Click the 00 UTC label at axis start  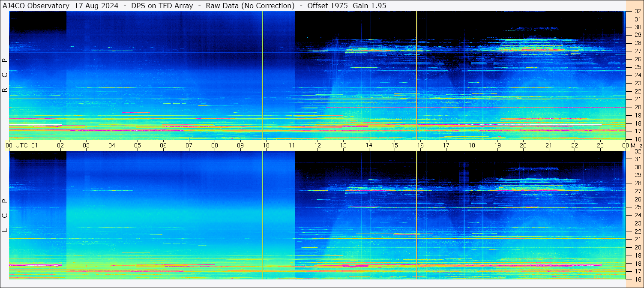(16, 145)
